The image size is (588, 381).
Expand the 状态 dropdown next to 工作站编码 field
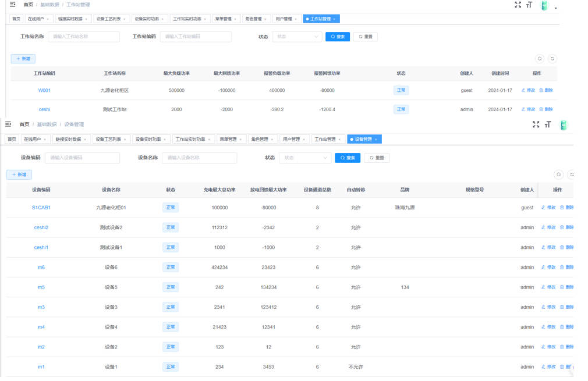click(297, 37)
